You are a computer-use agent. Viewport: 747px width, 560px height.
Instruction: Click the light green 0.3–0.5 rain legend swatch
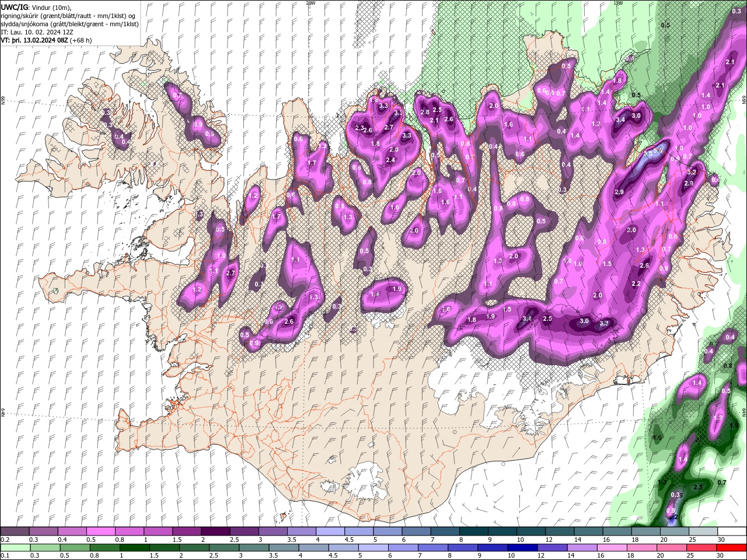tap(45, 548)
